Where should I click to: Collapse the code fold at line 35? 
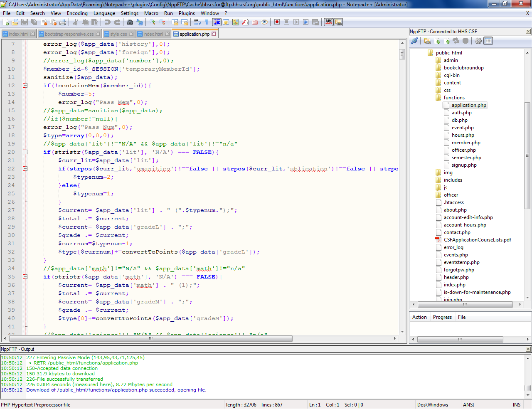click(x=25, y=277)
